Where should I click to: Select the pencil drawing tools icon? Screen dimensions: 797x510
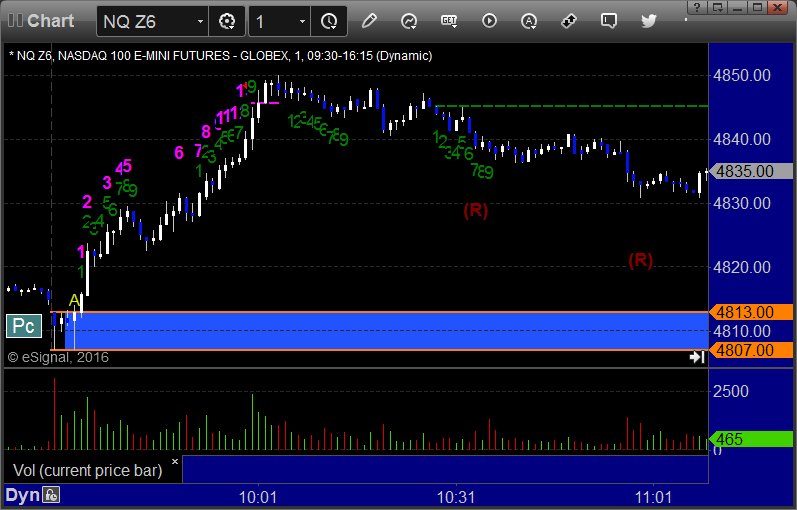[369, 21]
